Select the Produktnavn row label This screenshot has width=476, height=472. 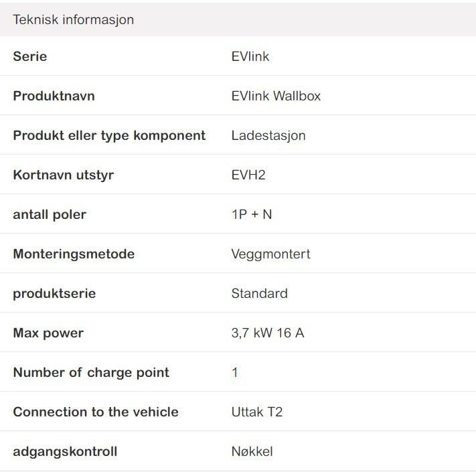coord(54,96)
